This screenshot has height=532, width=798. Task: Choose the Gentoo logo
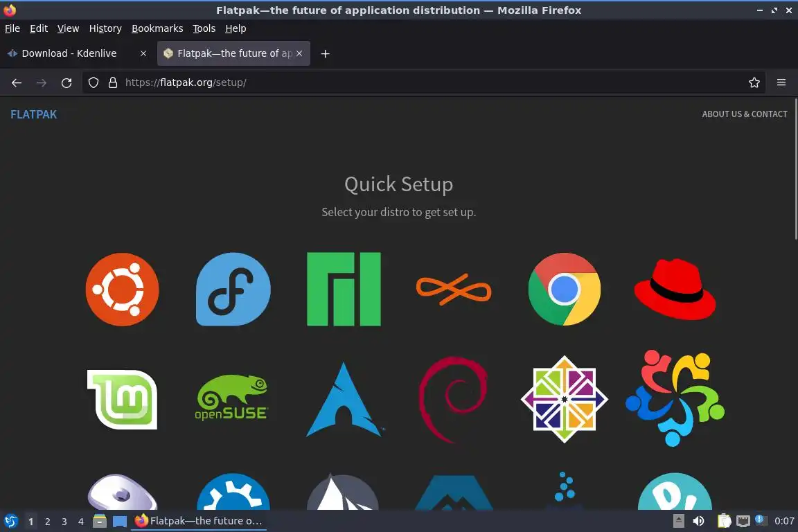(122, 492)
